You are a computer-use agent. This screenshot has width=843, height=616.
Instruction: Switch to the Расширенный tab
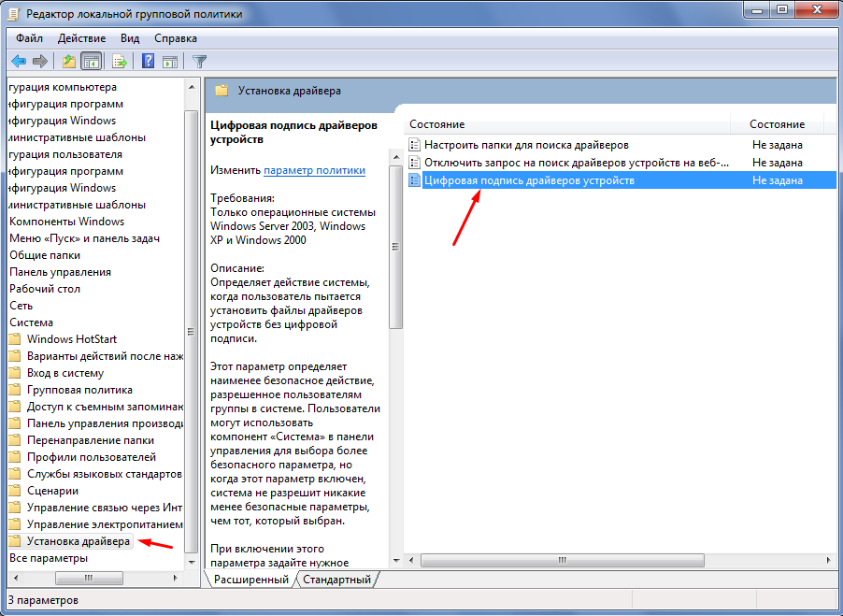coord(251,580)
